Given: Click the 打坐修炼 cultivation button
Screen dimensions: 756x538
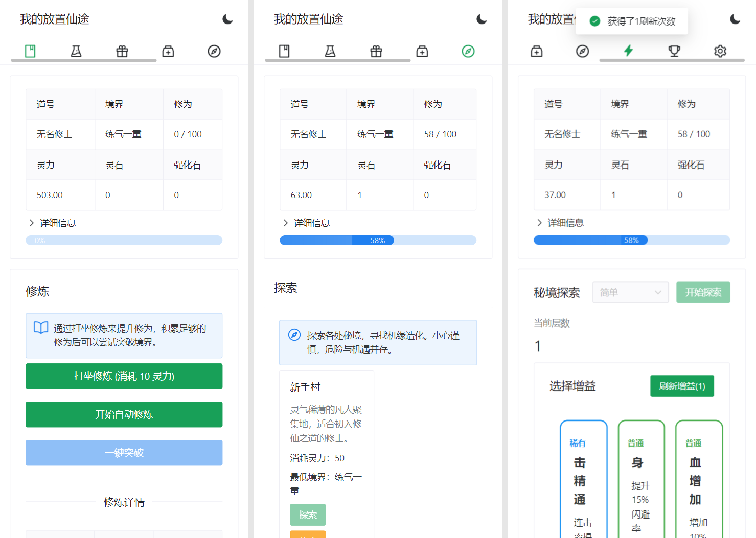Looking at the screenshot, I should pyautogui.click(x=124, y=376).
